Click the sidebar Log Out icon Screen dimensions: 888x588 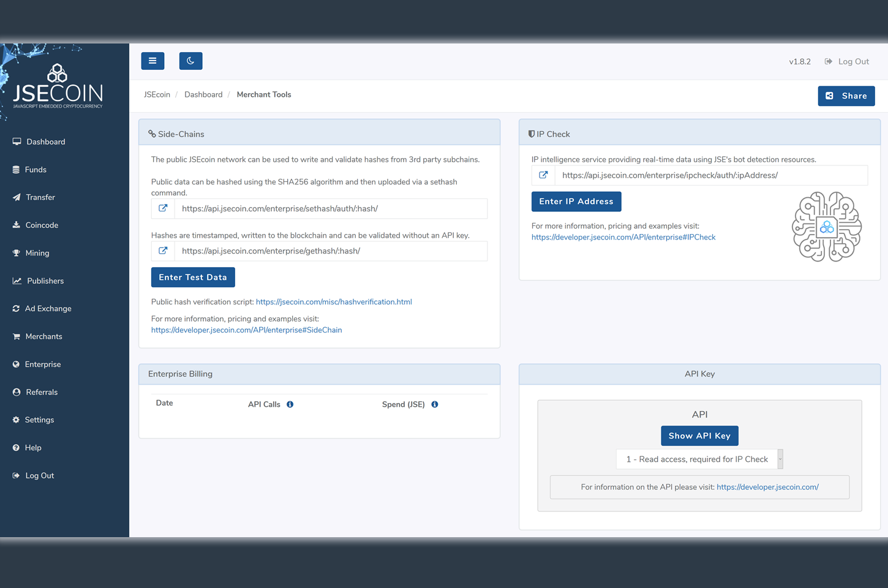click(16, 476)
